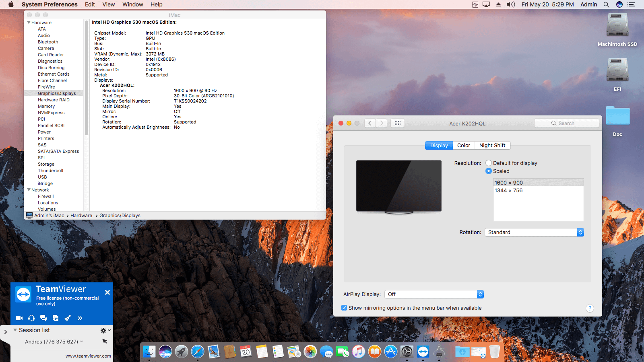The height and width of the screenshot is (362, 644).
Task: Open AirPlay Display dropdown
Action: (x=434, y=294)
